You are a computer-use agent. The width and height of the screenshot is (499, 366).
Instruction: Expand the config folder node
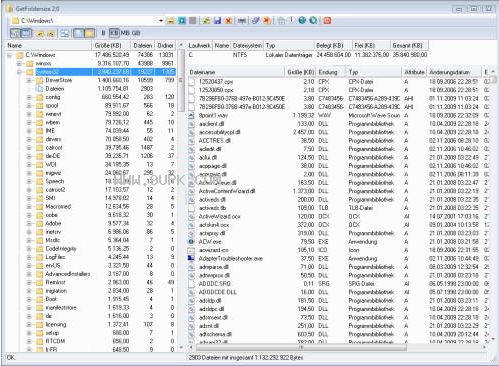(x=29, y=97)
